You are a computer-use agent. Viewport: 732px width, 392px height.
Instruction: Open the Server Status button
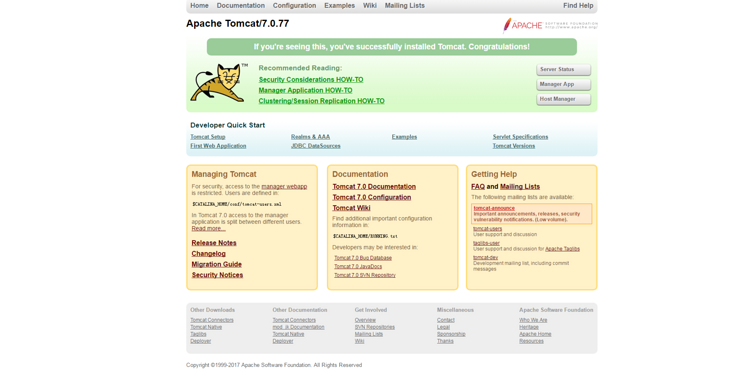pyautogui.click(x=563, y=70)
